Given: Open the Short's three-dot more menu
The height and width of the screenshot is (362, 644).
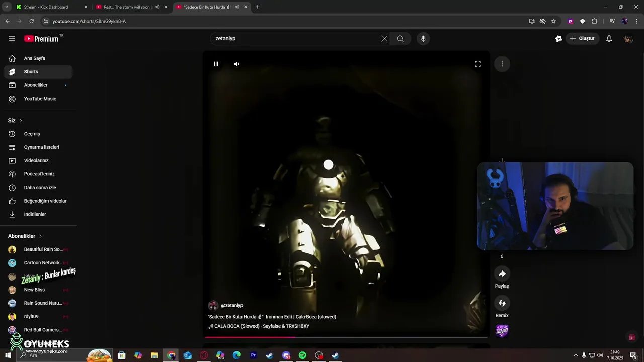Looking at the screenshot, I should (x=502, y=64).
